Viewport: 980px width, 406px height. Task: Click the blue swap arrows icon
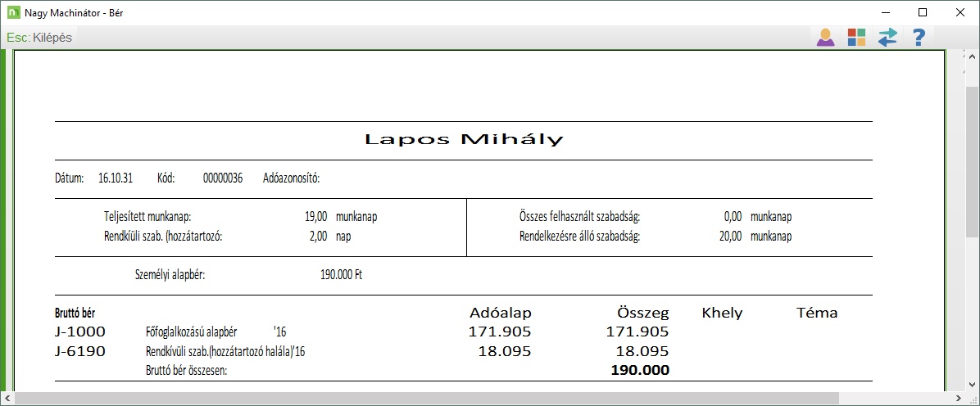tap(887, 38)
